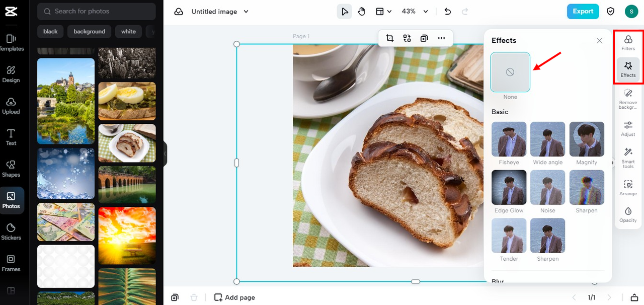Filter photos by background tag
Image resolution: width=644 pixels, height=305 pixels.
[89, 32]
